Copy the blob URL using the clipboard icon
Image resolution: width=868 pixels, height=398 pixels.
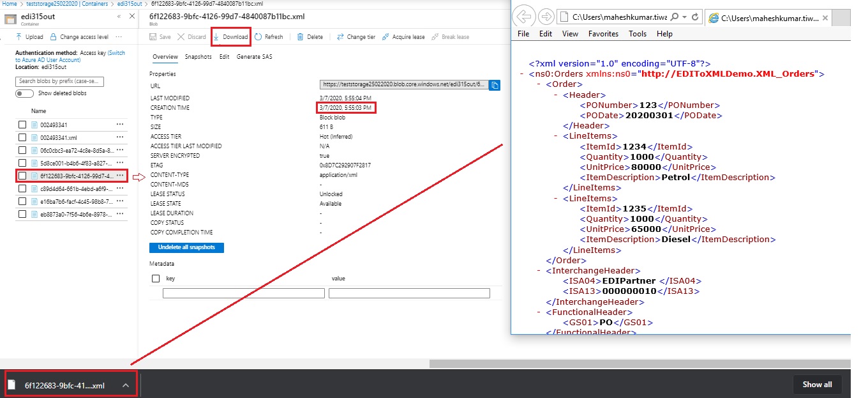[x=495, y=84]
